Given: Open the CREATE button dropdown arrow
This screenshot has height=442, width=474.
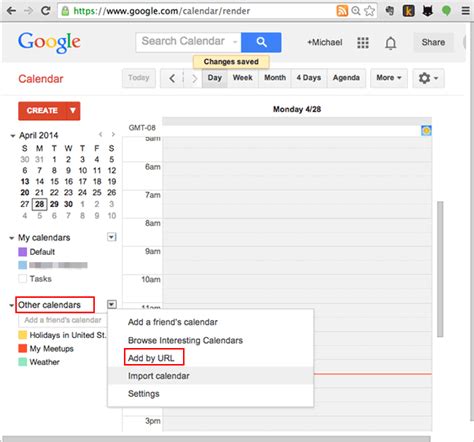Looking at the screenshot, I should 73,111.
